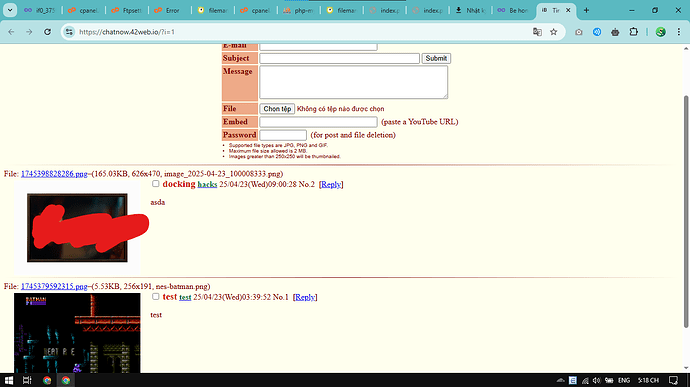Go forward to the next page
Viewport: 690px width, 387px height.
(29, 32)
